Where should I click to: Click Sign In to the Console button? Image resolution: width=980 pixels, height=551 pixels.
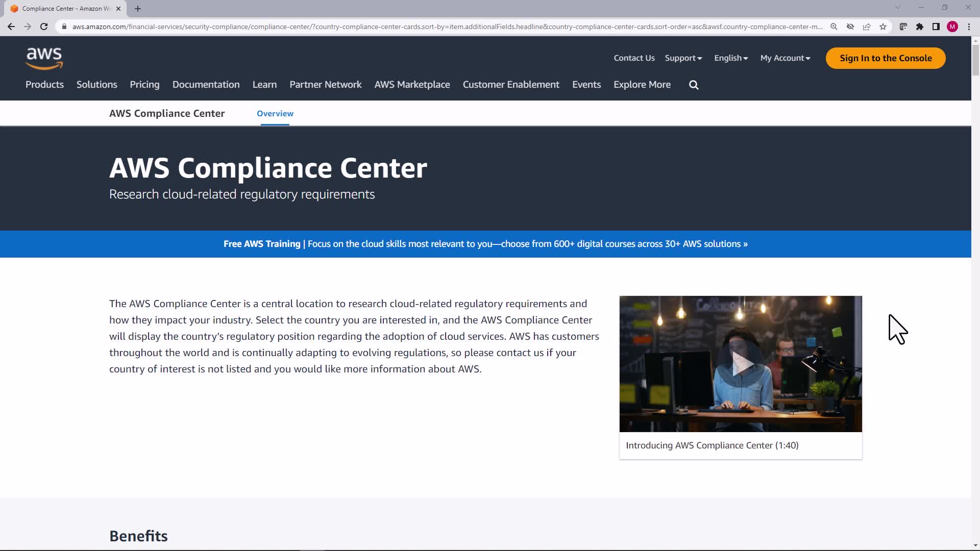click(886, 58)
